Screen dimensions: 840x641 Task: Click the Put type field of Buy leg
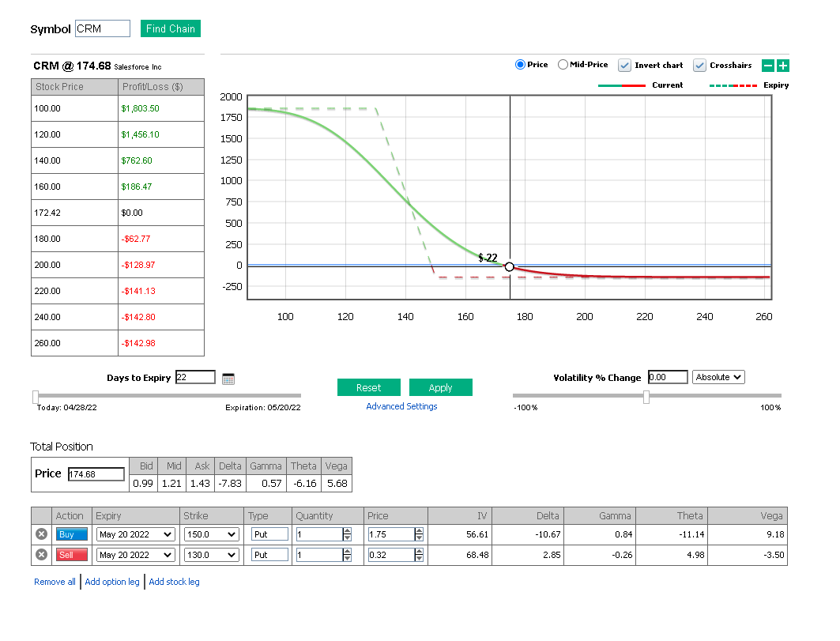(270, 534)
